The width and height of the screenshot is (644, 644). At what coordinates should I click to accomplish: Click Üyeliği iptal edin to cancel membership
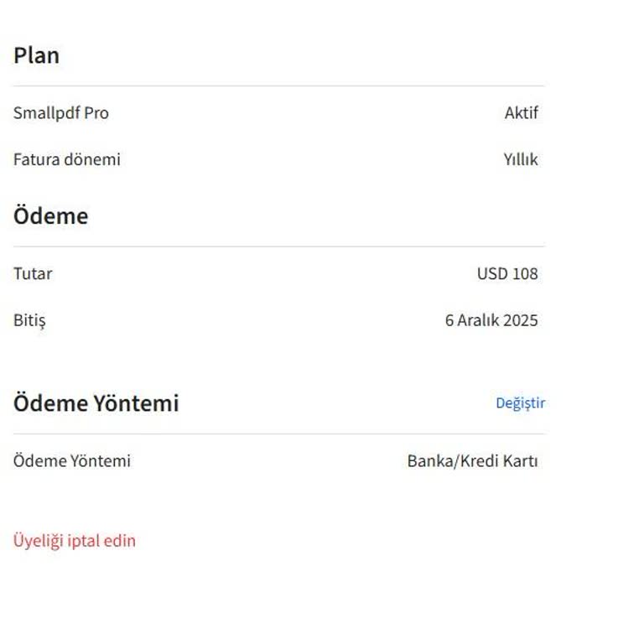click(74, 541)
